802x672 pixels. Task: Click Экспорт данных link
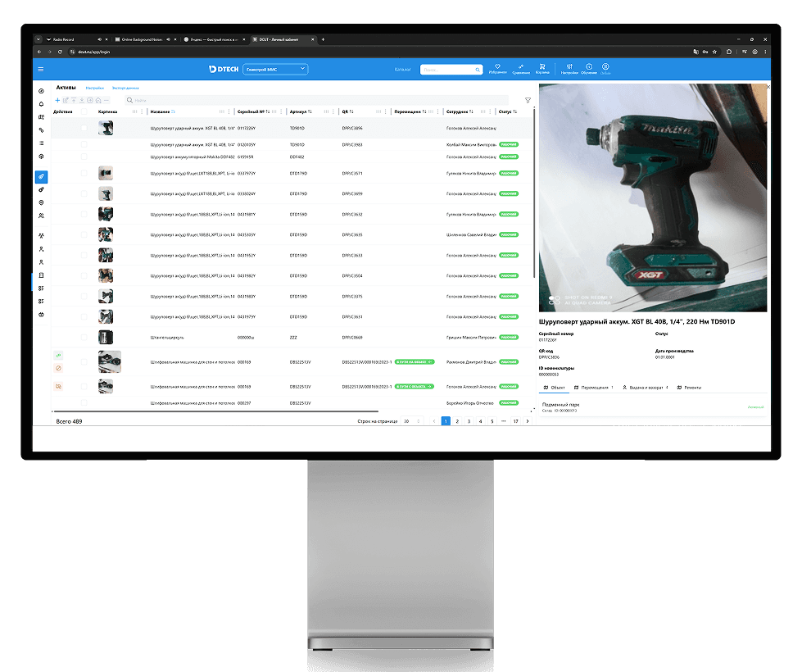(125, 88)
